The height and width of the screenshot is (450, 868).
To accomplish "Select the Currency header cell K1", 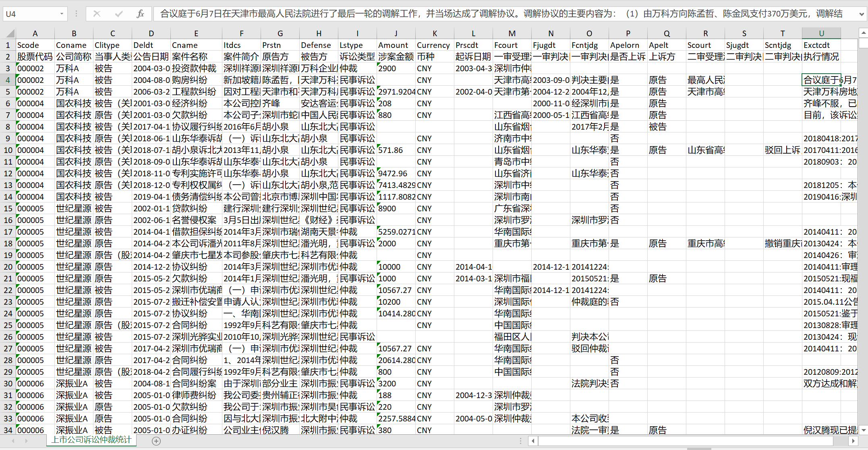I will coord(434,45).
